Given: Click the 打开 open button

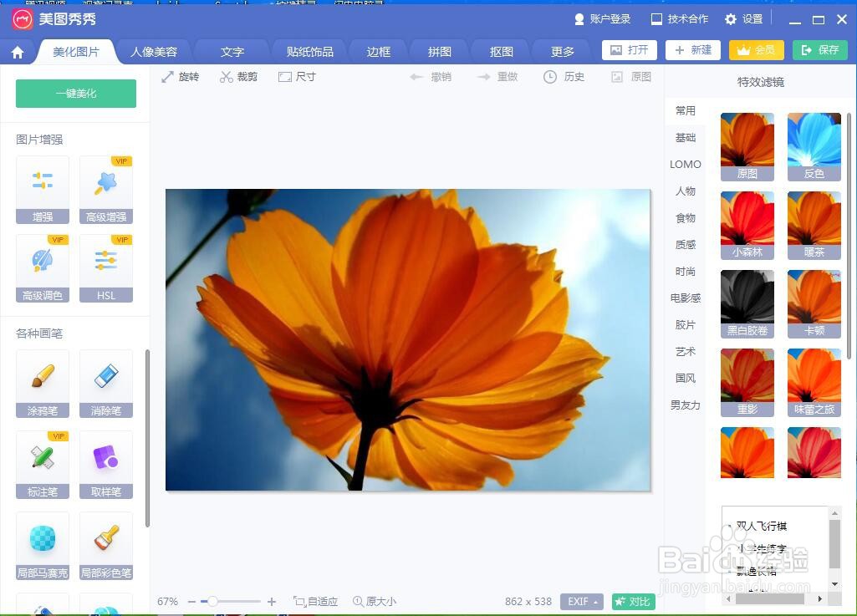Looking at the screenshot, I should pos(630,50).
